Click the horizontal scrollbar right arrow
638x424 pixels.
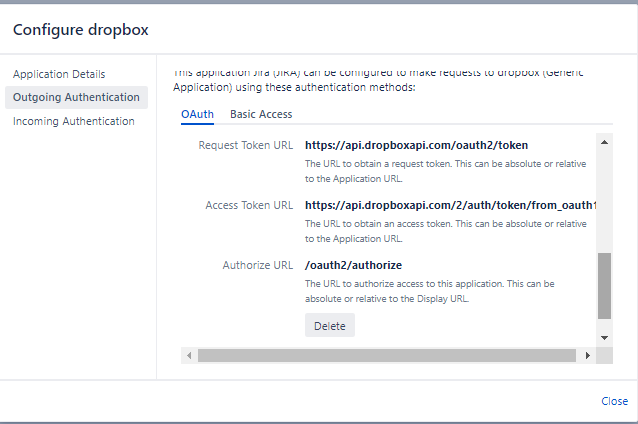(588, 355)
